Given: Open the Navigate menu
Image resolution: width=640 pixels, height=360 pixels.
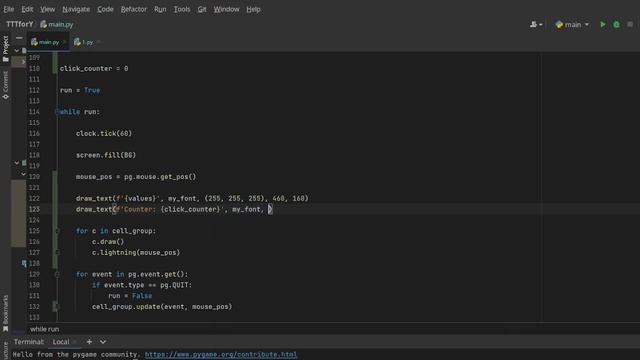Looking at the screenshot, I should (x=76, y=9).
